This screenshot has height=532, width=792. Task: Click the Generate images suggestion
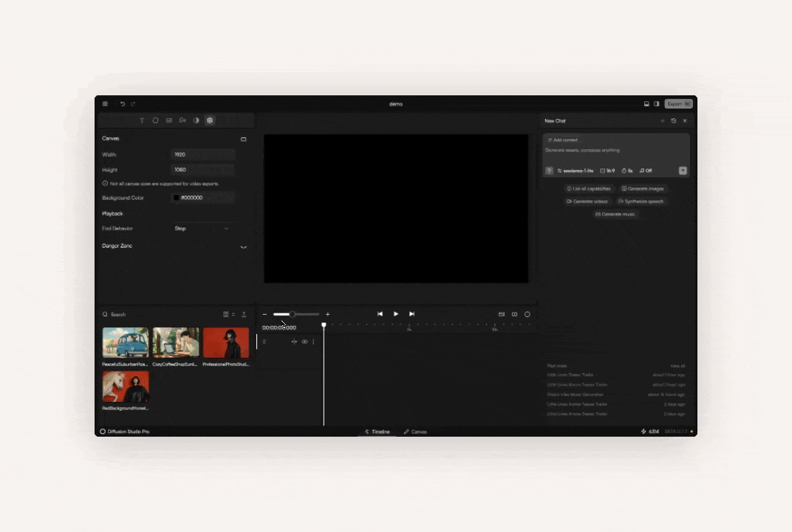pos(643,188)
